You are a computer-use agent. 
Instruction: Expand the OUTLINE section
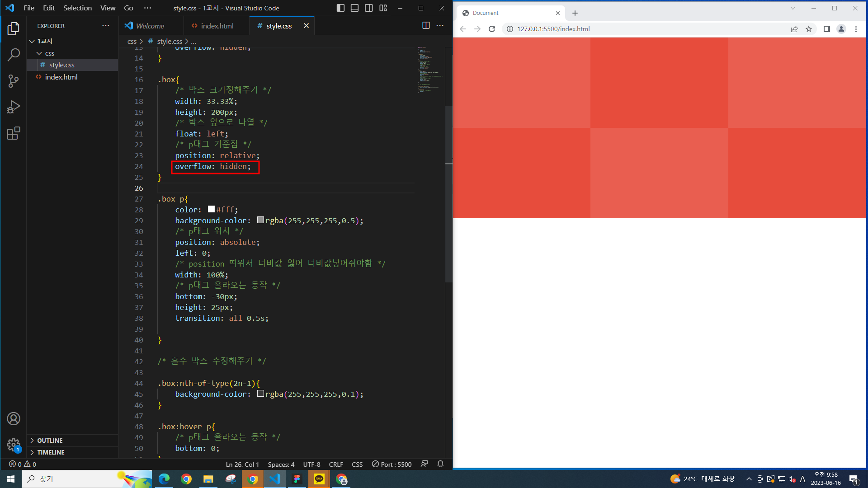click(x=50, y=441)
